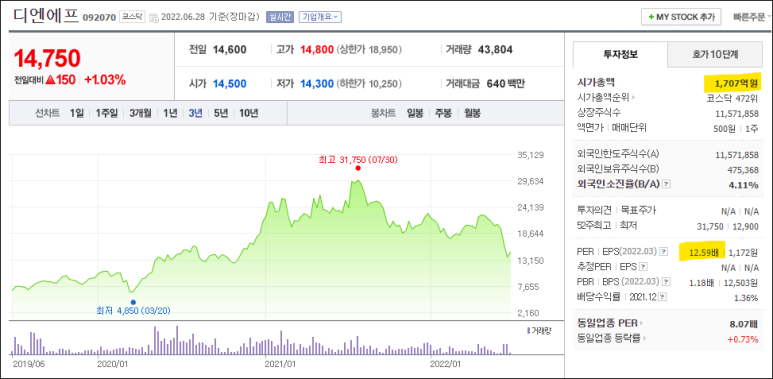Click the 디엔에프 stock name title
This screenshot has height=379, width=773.
[46, 15]
